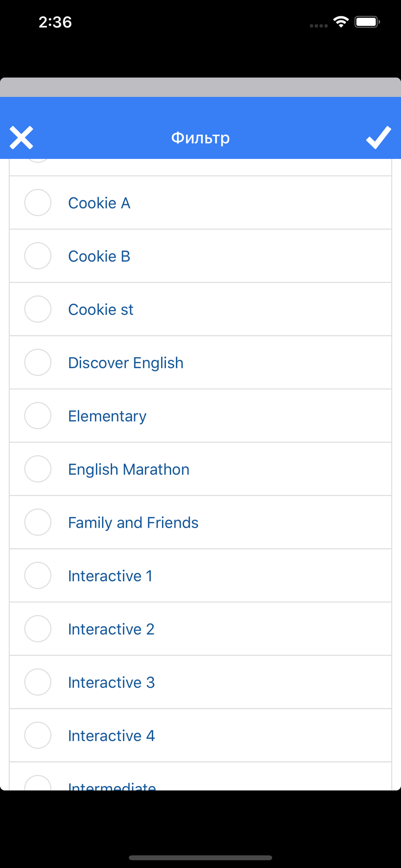Select Family and Friends radio circle
Screen dimensions: 401x868
38,523
